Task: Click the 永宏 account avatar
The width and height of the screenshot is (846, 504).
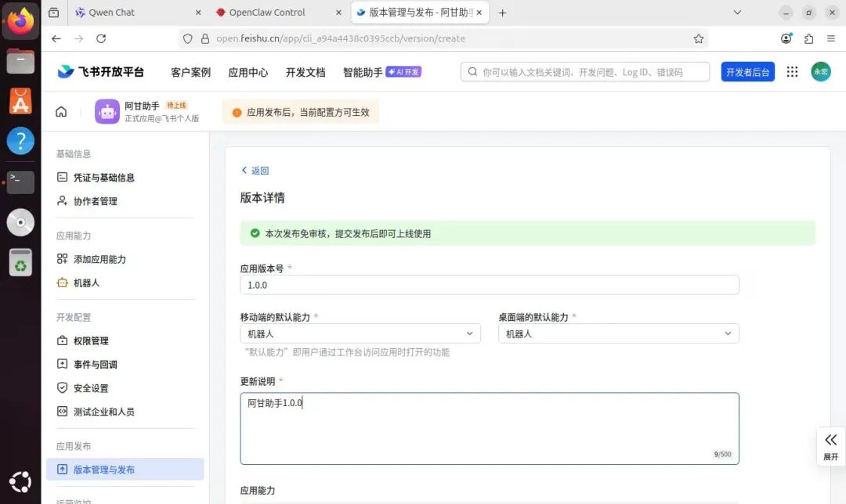Action: tap(820, 71)
